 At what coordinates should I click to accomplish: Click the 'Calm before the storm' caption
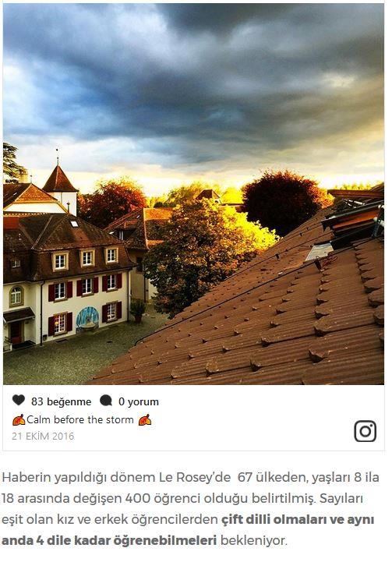(80, 419)
